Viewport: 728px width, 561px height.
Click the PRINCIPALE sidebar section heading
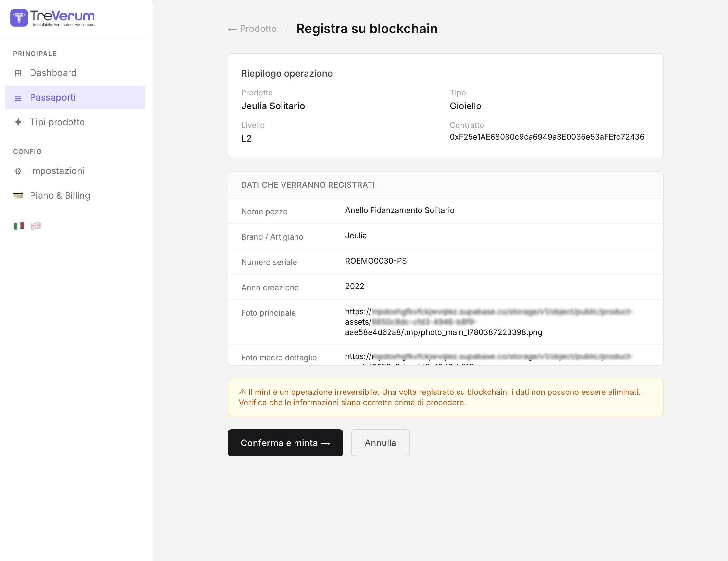click(x=35, y=54)
